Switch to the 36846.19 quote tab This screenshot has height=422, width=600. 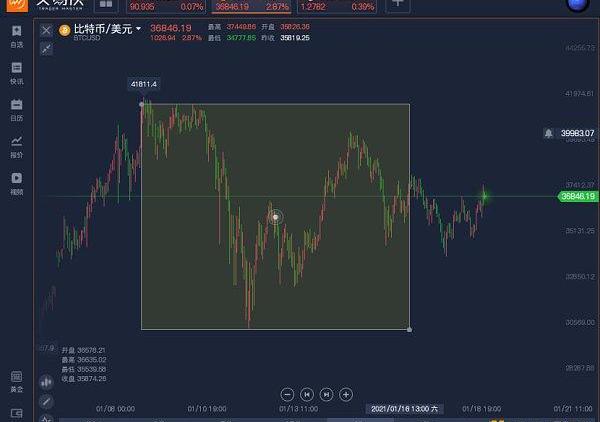[x=251, y=6]
